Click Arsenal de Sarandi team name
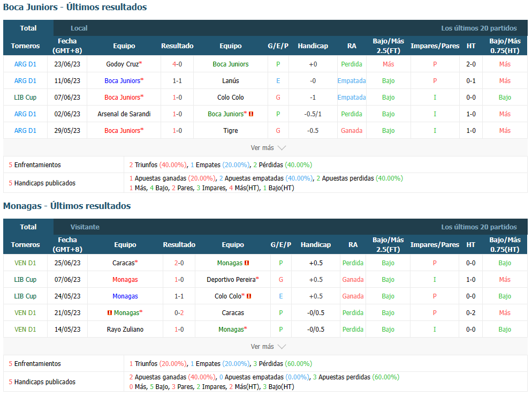The height and width of the screenshot is (396, 532). point(124,114)
